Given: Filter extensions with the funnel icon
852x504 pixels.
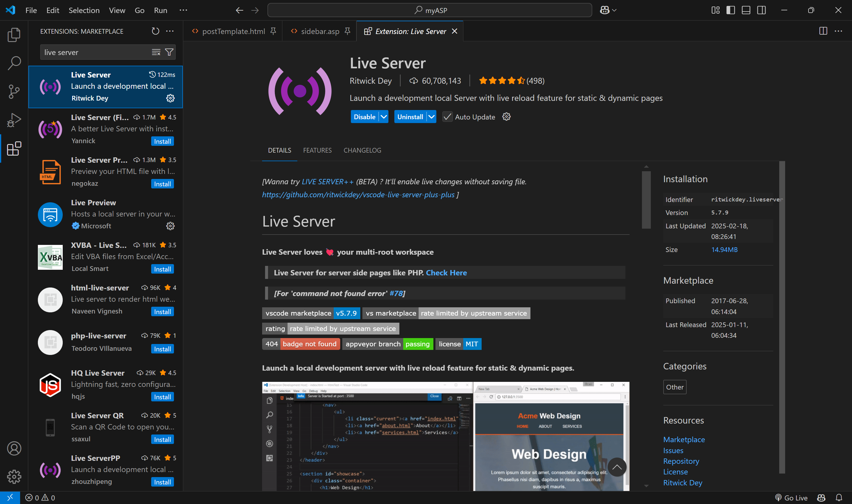Looking at the screenshot, I should pos(169,52).
